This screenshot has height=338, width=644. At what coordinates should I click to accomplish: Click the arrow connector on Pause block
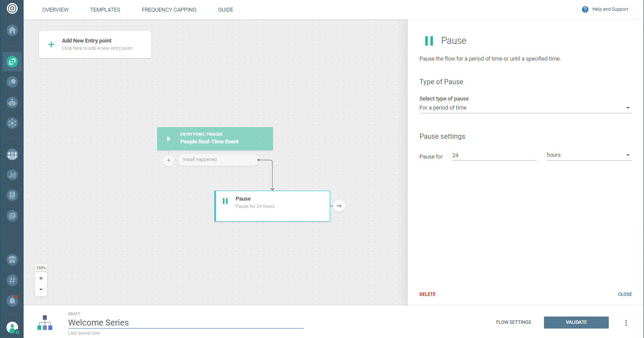click(339, 206)
